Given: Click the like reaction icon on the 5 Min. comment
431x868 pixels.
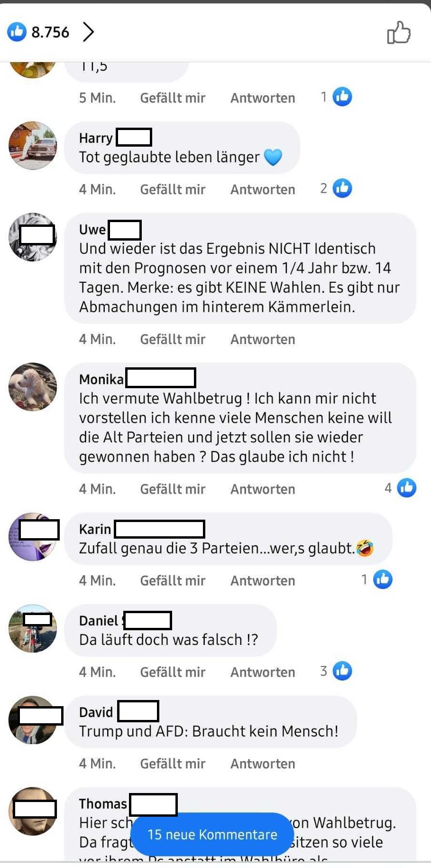Looking at the screenshot, I should [342, 97].
